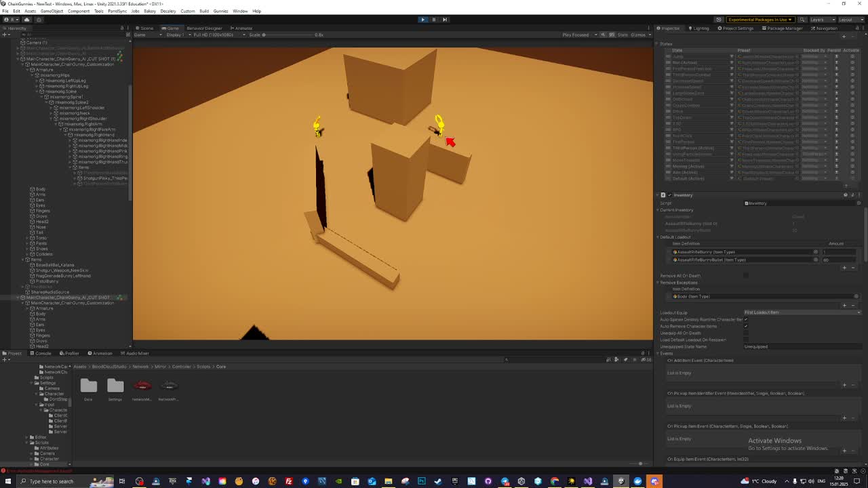Open Inventory component more options menu
The height and width of the screenshot is (488, 868).
pyautogui.click(x=859, y=195)
